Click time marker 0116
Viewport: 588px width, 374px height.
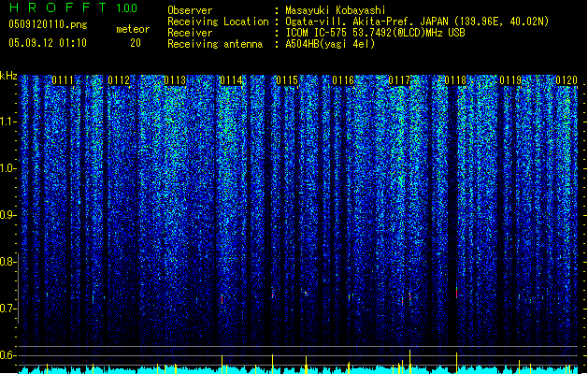343,80
